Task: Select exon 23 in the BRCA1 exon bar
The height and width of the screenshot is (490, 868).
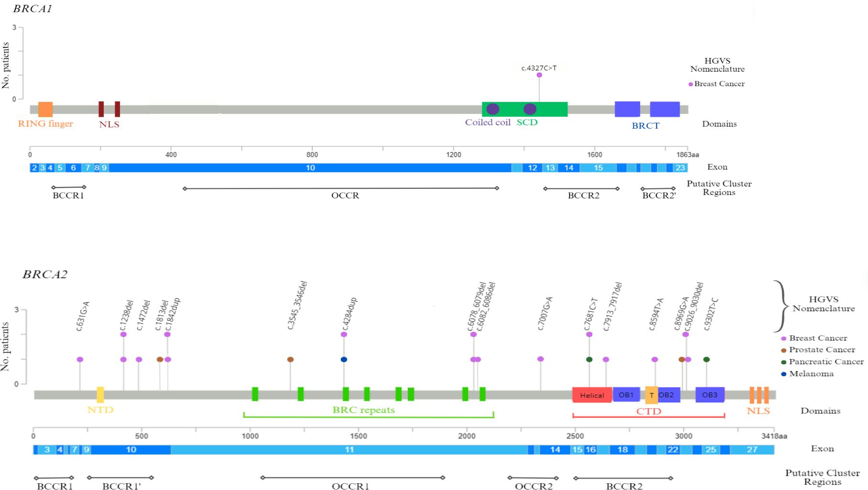Action: coord(680,168)
